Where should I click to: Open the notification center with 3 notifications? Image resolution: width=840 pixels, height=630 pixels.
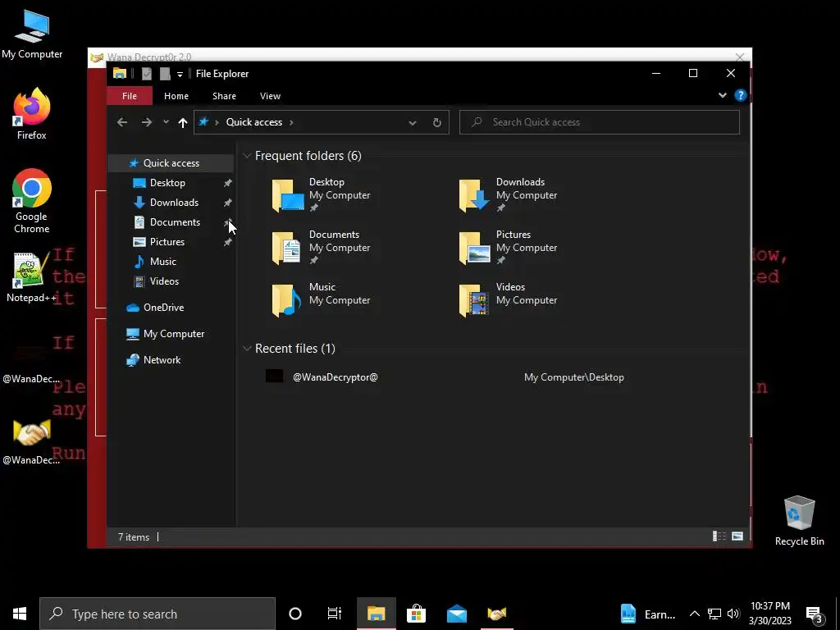815,614
